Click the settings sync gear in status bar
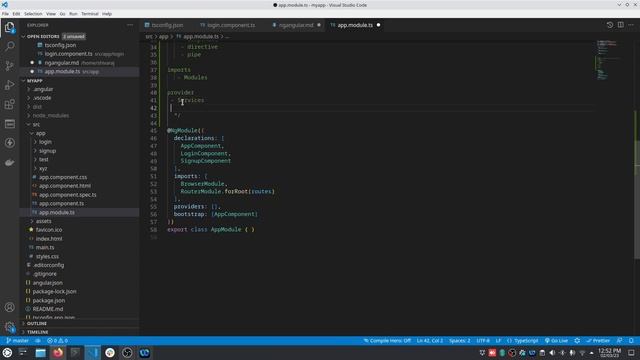Screen dimensions: 640x360 [577, 340]
